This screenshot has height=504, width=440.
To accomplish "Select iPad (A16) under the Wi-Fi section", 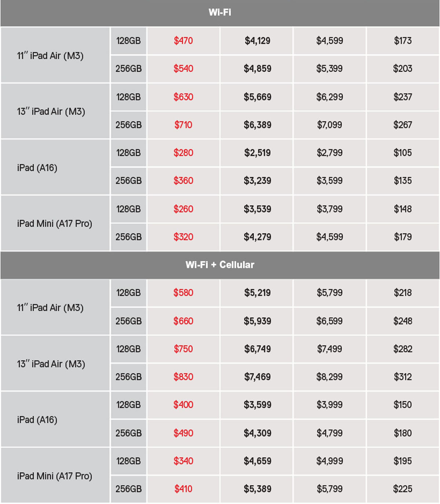I will pyautogui.click(x=37, y=168).
